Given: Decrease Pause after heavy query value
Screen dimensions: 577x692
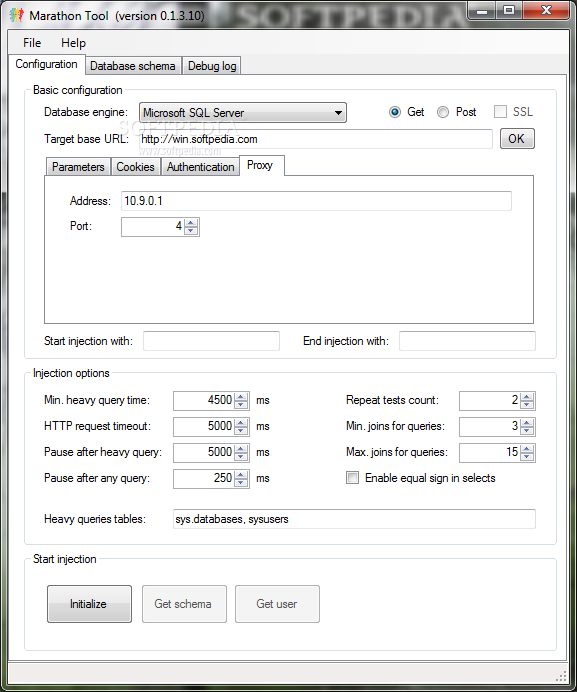Looking at the screenshot, I should pos(241,456).
